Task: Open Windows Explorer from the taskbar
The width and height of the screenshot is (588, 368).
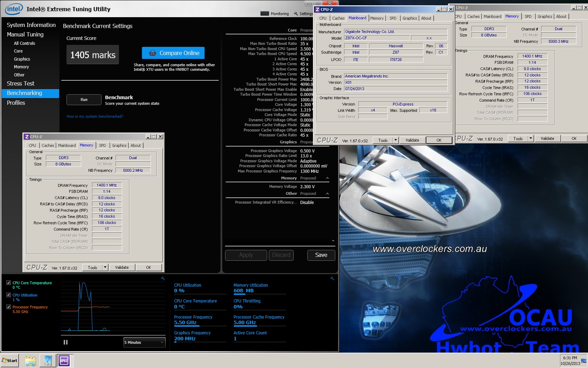Action: coord(30,361)
